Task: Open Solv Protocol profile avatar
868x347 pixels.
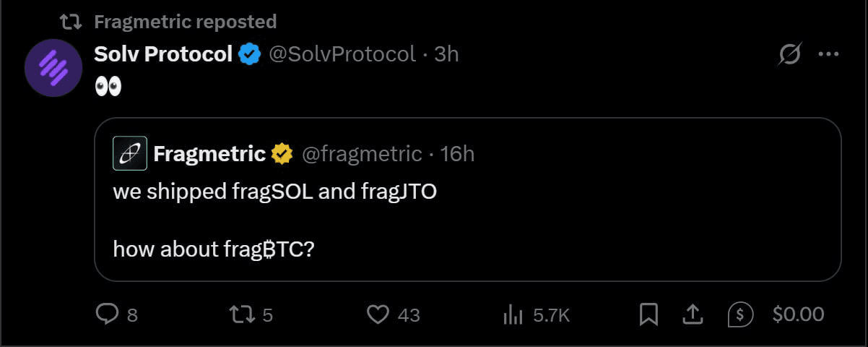Action: click(x=52, y=68)
